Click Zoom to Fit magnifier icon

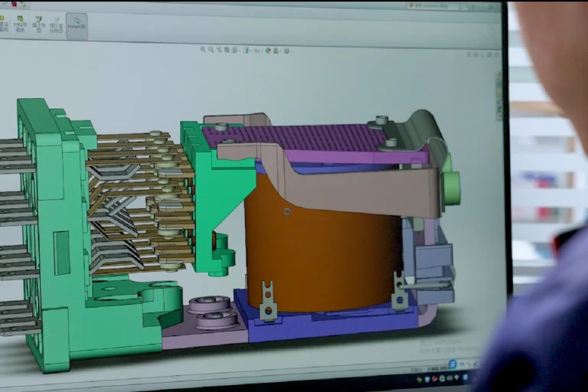[203, 50]
